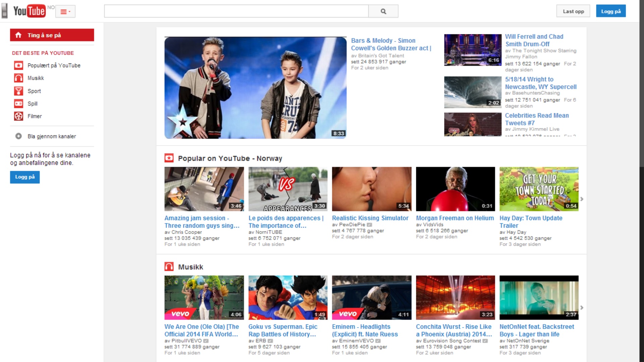Screen dimensions: 644x362
Task: Click Bla gjennom kanaler plus icon
Action: point(18,136)
